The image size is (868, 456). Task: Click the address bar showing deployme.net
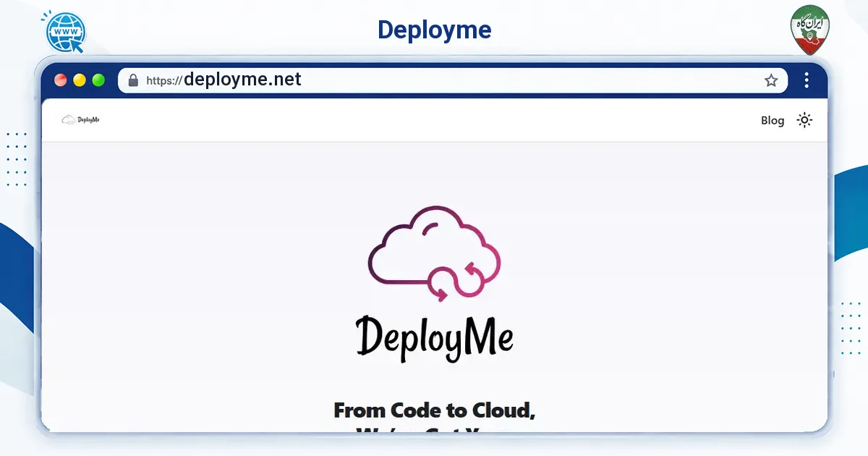pyautogui.click(x=452, y=80)
